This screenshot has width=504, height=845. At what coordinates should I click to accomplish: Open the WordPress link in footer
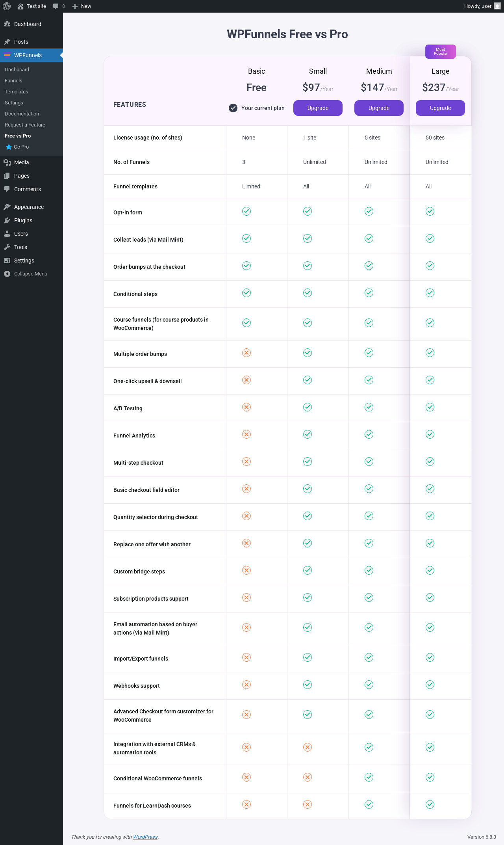click(145, 837)
